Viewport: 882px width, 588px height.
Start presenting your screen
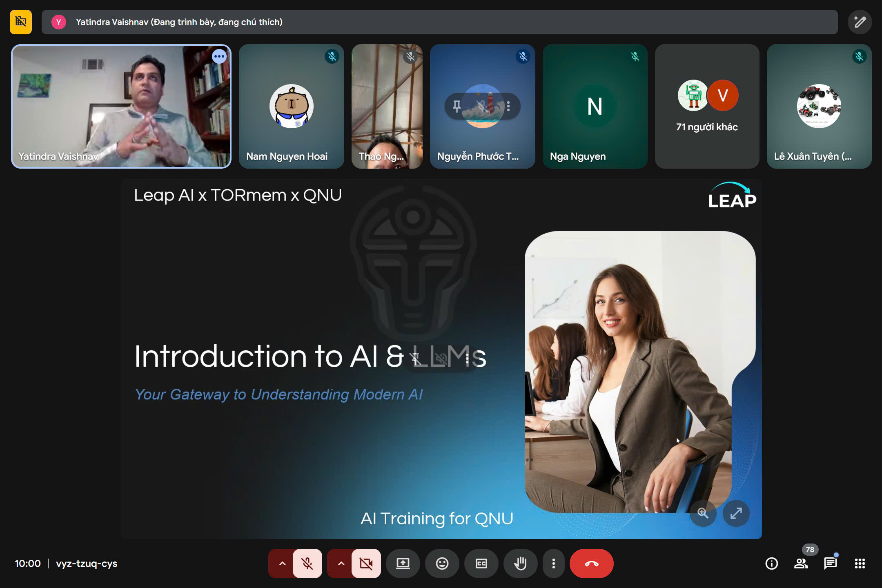(403, 563)
